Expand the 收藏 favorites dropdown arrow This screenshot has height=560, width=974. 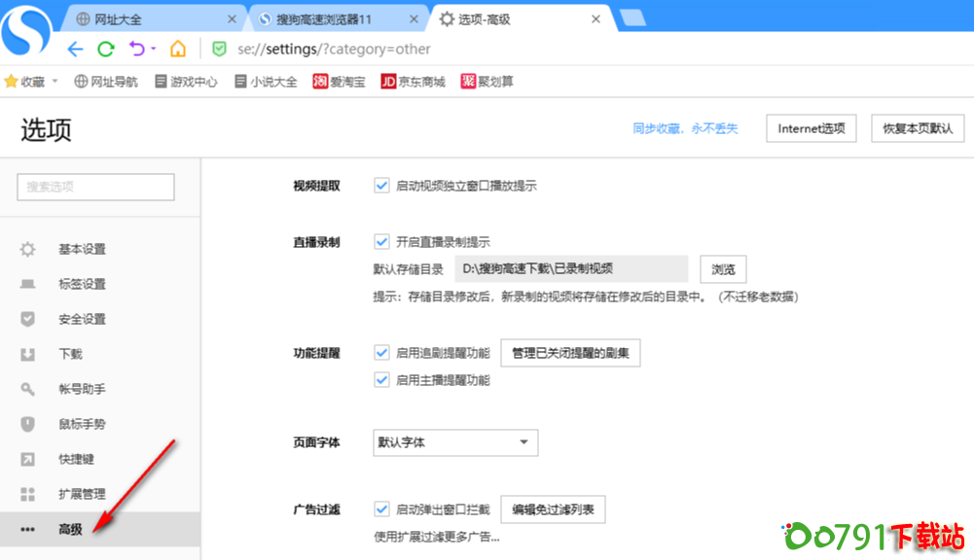54,82
